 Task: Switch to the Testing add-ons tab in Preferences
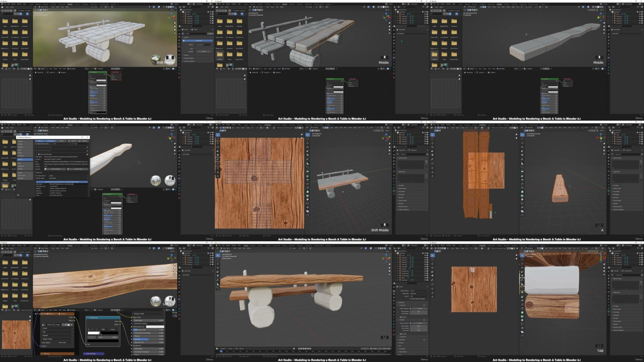(61, 141)
